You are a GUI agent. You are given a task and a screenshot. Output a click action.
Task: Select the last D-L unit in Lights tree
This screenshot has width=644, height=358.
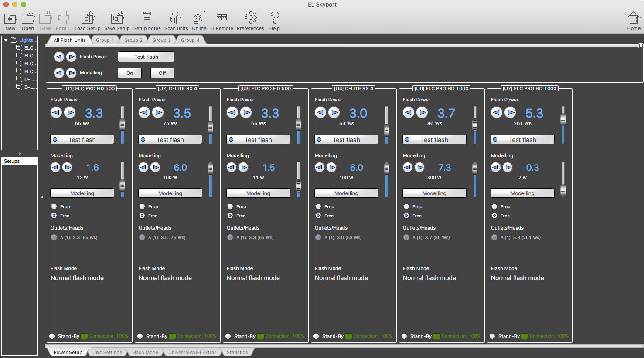point(27,87)
